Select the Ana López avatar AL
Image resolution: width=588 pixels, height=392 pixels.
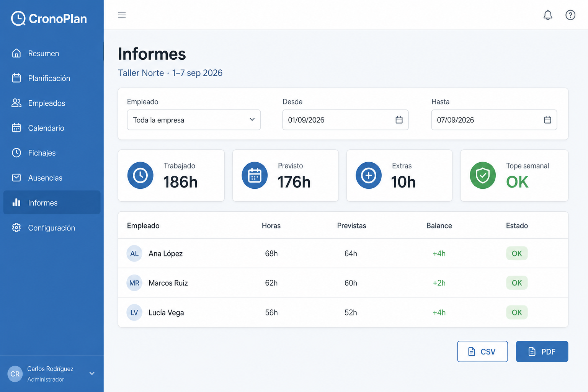pyautogui.click(x=134, y=253)
